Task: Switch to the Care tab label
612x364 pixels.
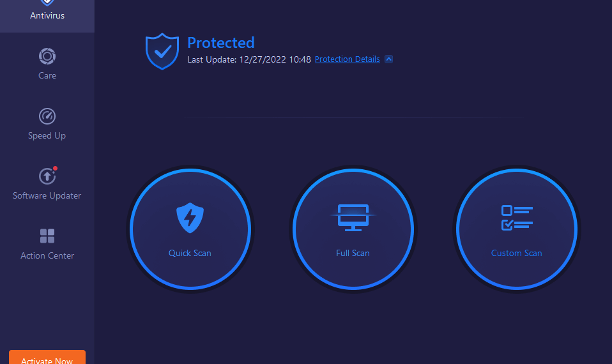Action: click(47, 75)
